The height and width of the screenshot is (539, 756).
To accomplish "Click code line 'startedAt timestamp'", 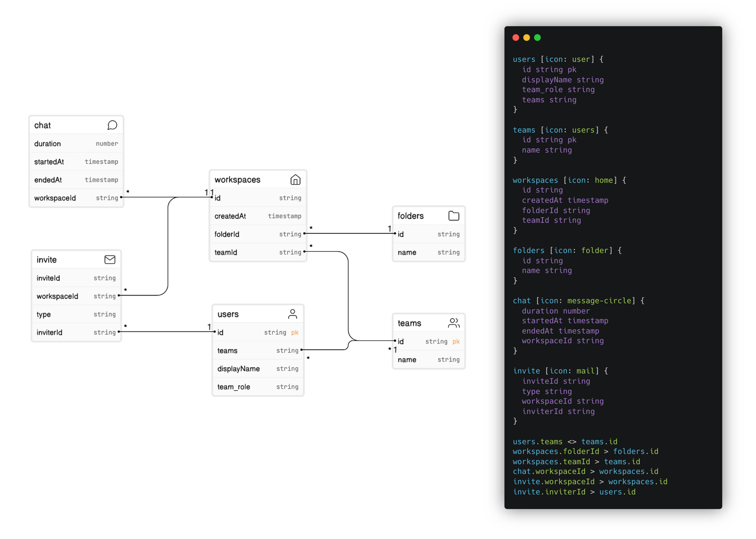I will 565,321.
